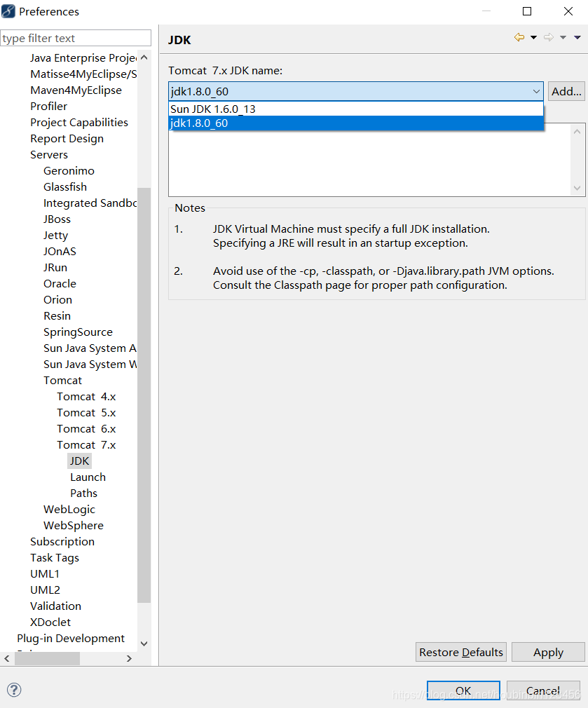The height and width of the screenshot is (708, 588).
Task: Click tree scrollbar down arrow
Action: click(x=144, y=644)
